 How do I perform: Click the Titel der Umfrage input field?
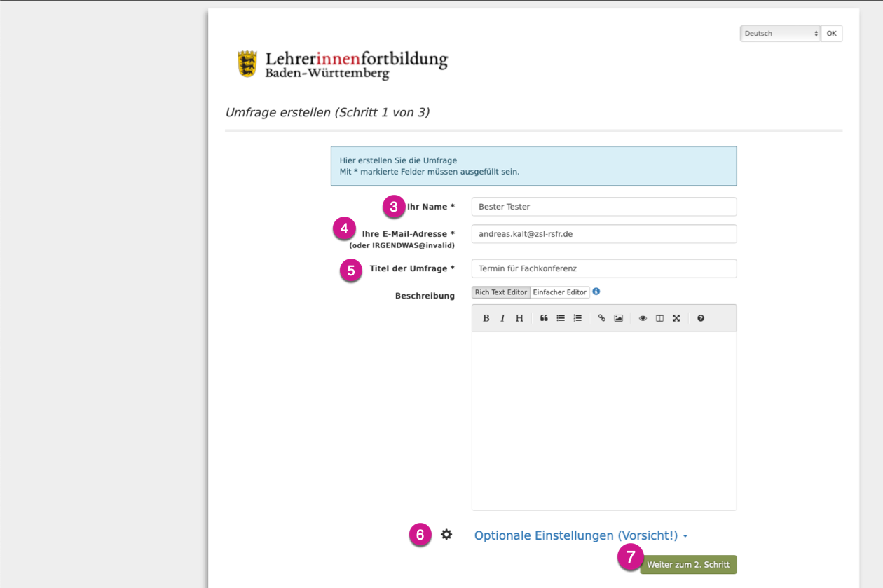click(x=603, y=268)
